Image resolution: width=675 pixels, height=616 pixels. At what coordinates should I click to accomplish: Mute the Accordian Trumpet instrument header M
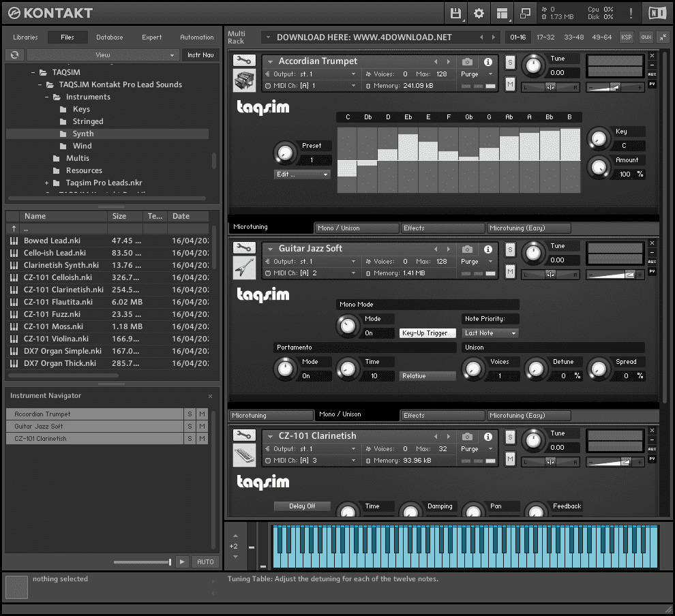510,84
